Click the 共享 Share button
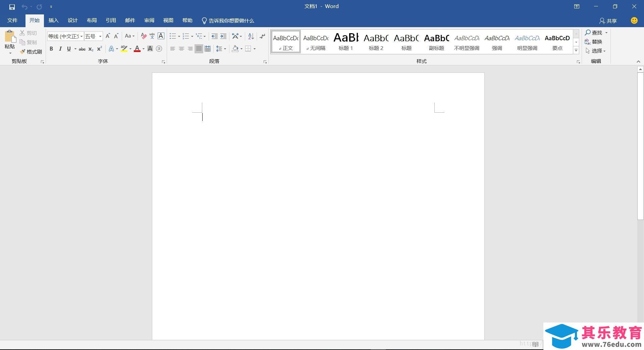 click(x=608, y=21)
